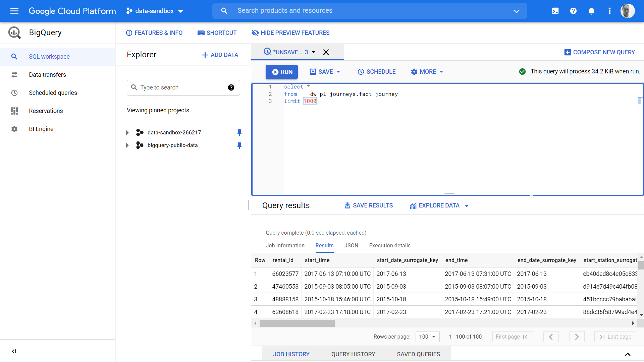This screenshot has height=362, width=644.
Task: Open the main hamburger navigation menu
Action: coord(14,11)
